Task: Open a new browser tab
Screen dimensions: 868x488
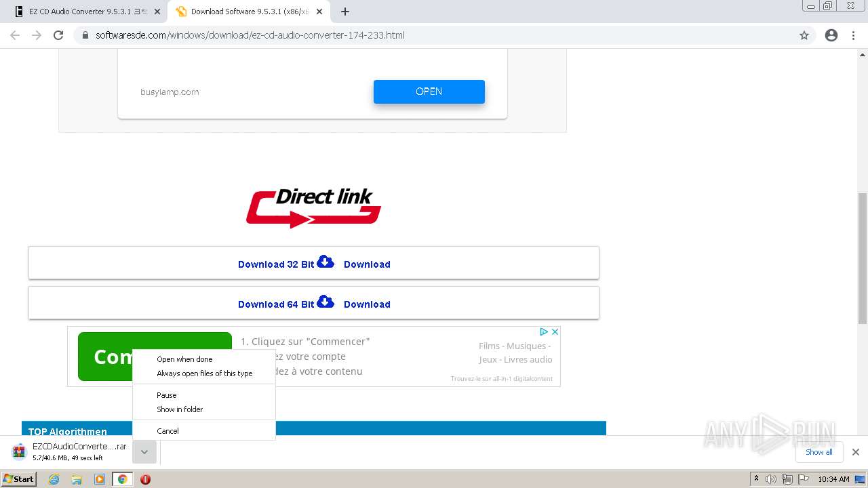Action: pyautogui.click(x=345, y=12)
